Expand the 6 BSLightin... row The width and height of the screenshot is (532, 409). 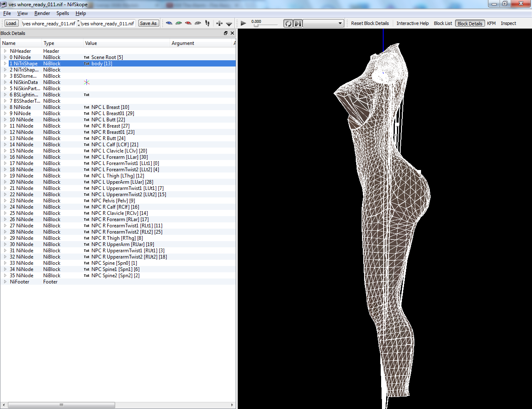click(5, 95)
